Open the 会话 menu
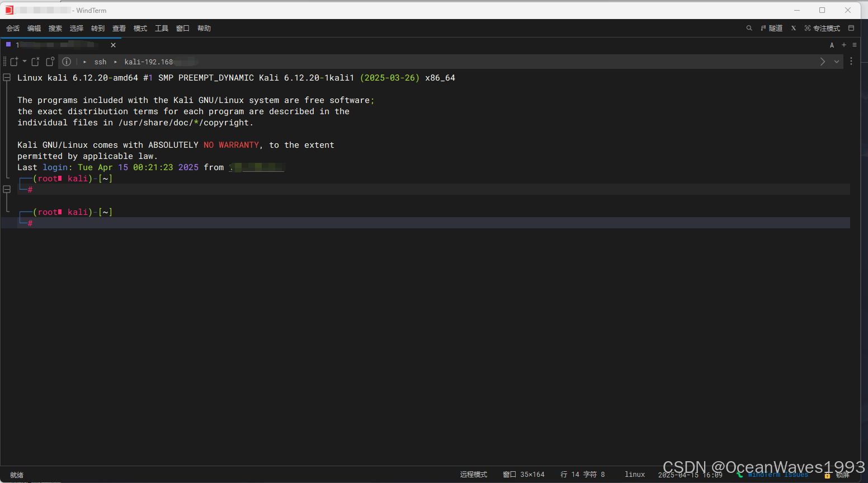 point(13,28)
